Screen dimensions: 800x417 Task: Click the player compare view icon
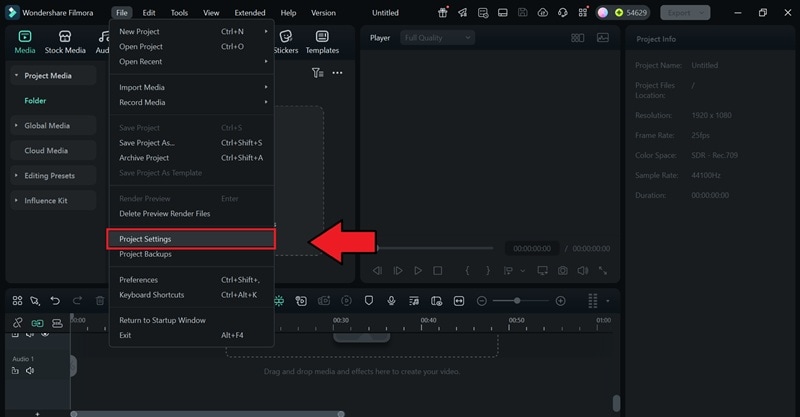pos(578,38)
